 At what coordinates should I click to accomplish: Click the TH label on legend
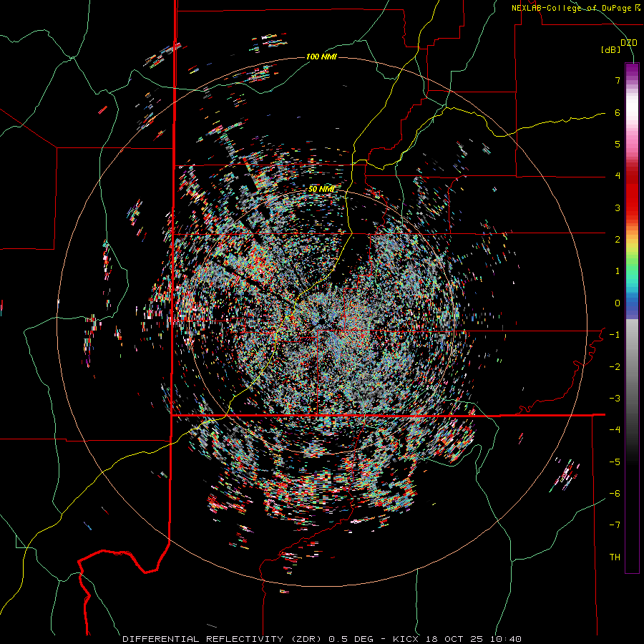[615, 557]
